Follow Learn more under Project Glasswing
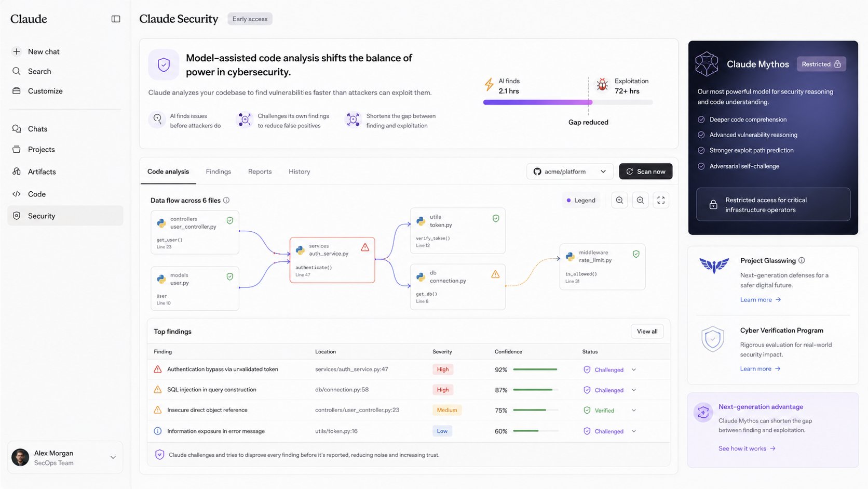 tap(761, 300)
